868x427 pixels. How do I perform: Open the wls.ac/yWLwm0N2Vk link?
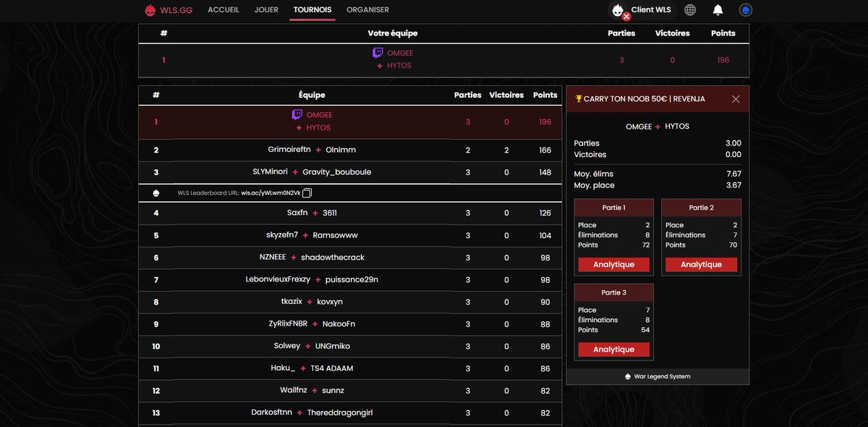pos(271,193)
